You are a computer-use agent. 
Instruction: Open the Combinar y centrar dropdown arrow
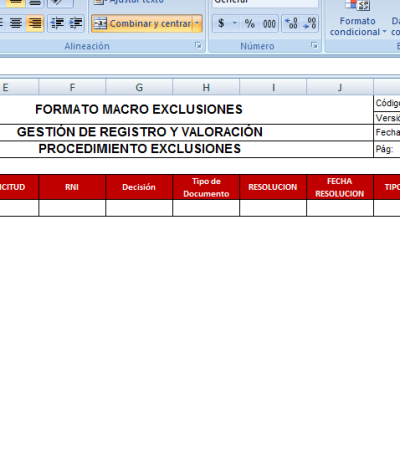(x=197, y=24)
